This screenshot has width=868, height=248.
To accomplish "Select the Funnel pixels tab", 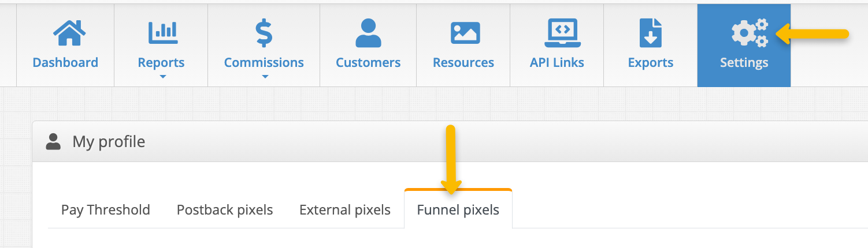I will (458, 210).
